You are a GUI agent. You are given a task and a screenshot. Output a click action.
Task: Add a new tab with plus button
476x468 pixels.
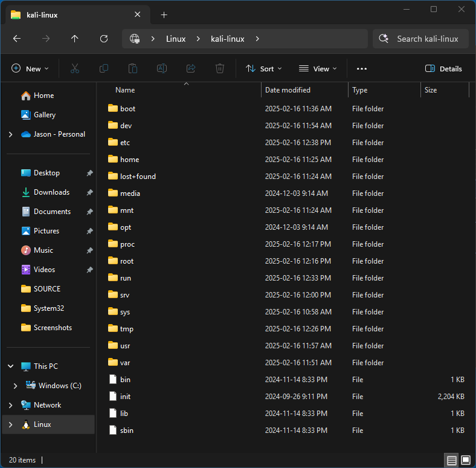[164, 15]
